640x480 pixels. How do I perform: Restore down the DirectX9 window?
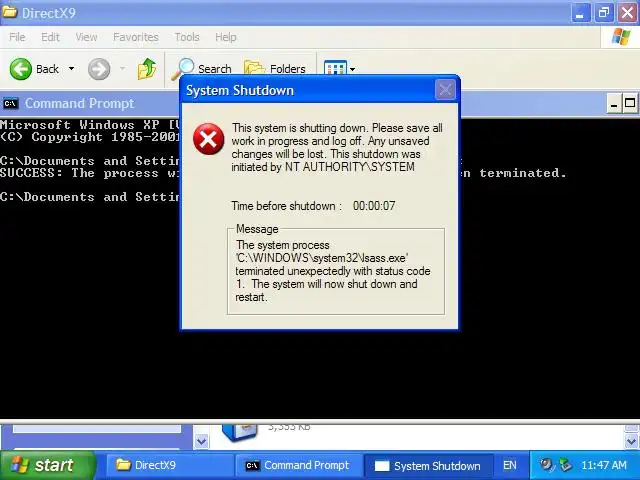[604, 13]
